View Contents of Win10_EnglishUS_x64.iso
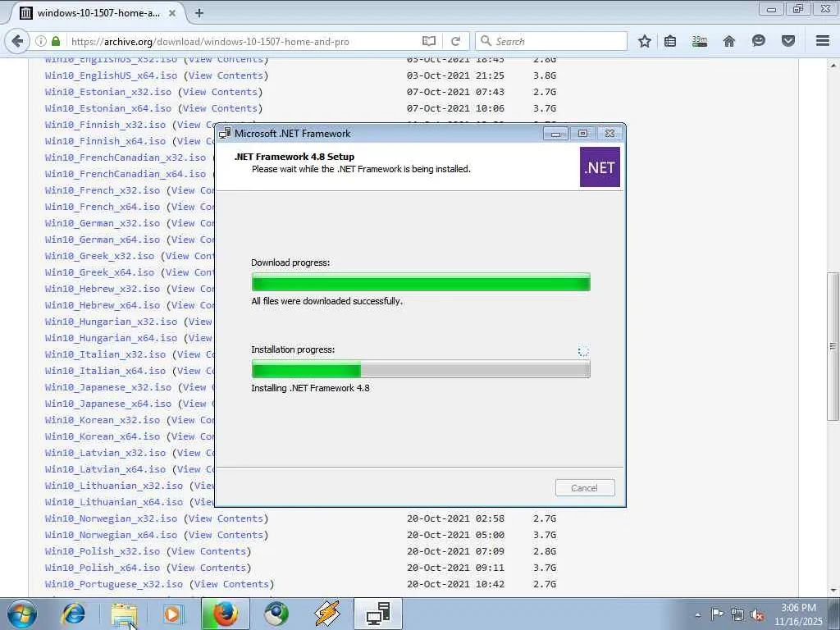840x630 pixels. click(226, 75)
